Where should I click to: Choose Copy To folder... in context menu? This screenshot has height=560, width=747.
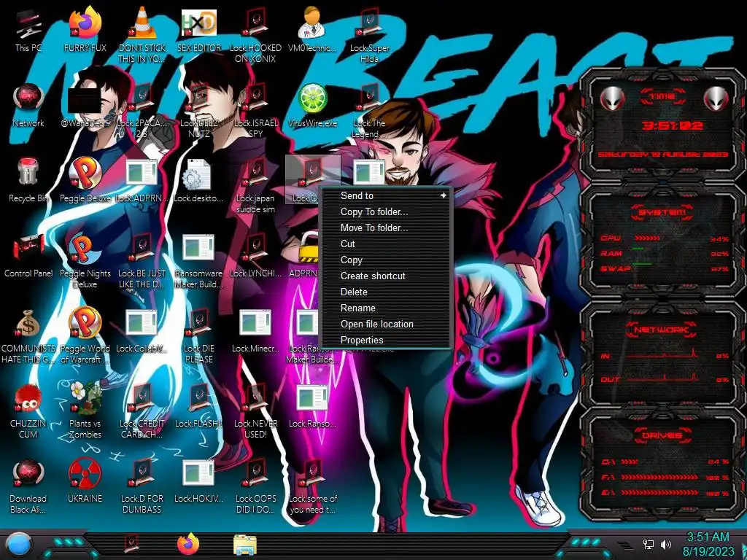point(387,212)
